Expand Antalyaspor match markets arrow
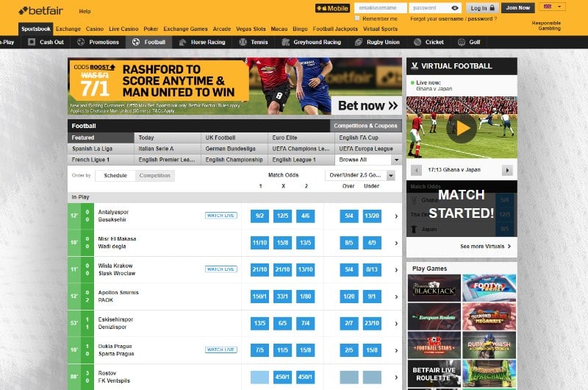This screenshot has width=588, height=390. pos(396,216)
